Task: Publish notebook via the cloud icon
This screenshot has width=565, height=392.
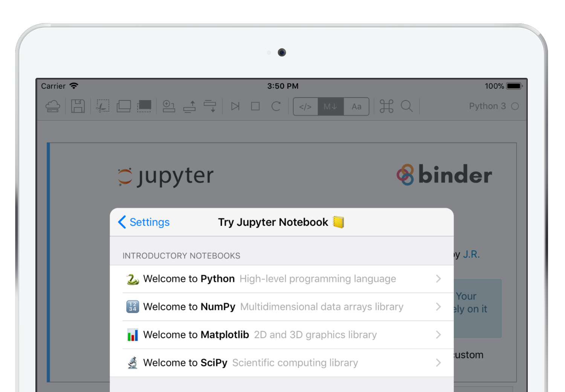Action: pos(52,106)
